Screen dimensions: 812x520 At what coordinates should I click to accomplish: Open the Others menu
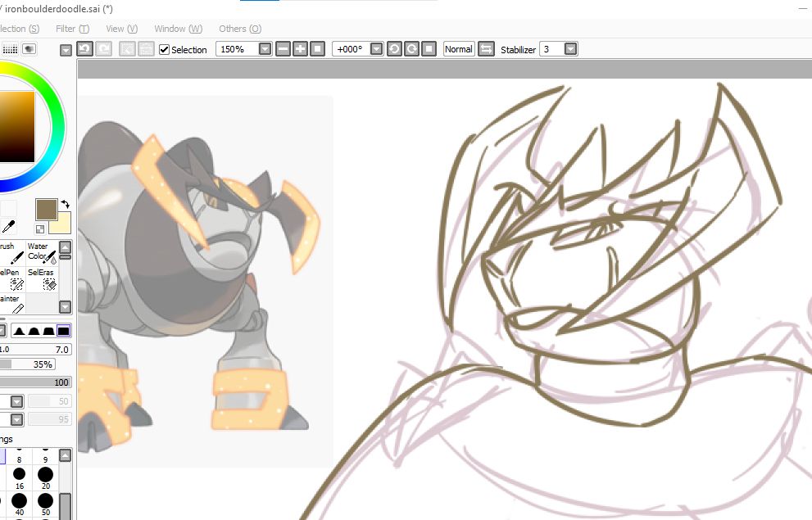coord(238,29)
